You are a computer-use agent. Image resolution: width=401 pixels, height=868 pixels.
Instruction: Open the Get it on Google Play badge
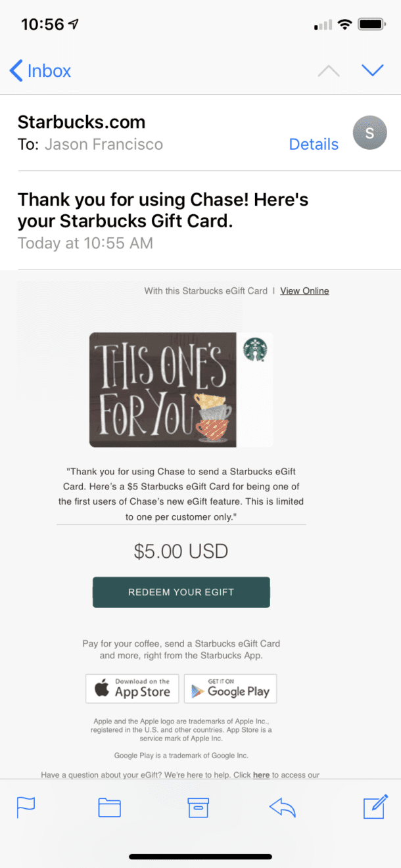(231, 689)
